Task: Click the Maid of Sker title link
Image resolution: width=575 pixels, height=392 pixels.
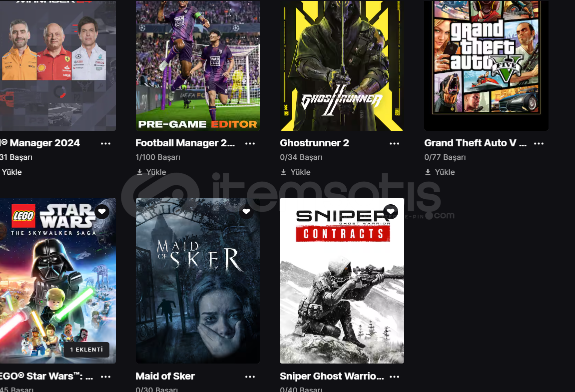Action: coord(165,376)
